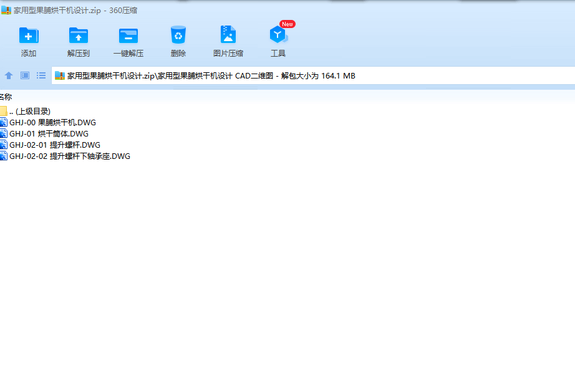Click the 360压缩 app icon in title bar
This screenshot has width=575, height=392.
pos(6,10)
